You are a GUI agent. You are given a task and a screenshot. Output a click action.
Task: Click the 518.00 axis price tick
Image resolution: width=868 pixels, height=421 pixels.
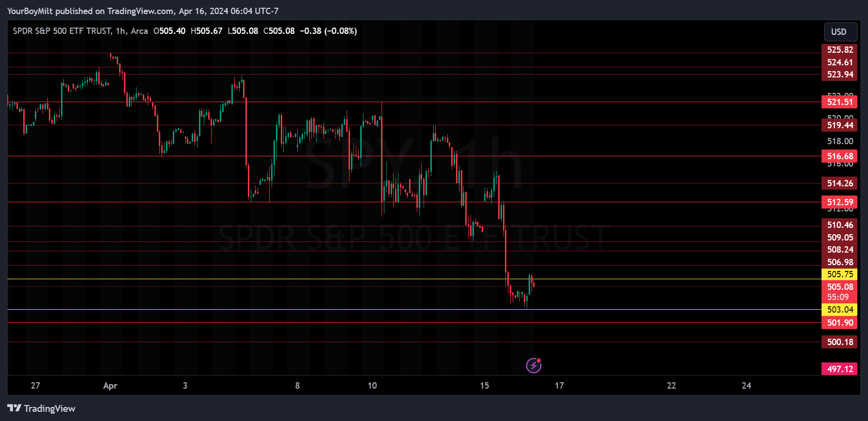point(840,141)
